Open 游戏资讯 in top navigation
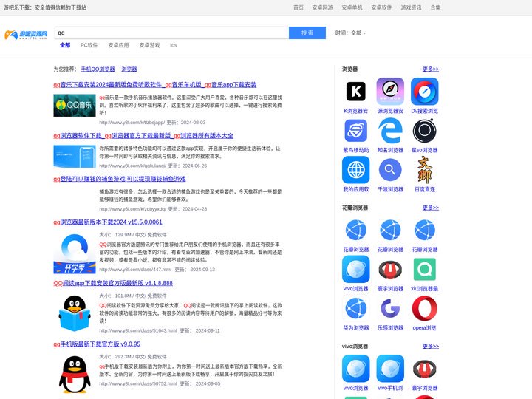Viewport: 532px width, 399px height. pos(411,7)
